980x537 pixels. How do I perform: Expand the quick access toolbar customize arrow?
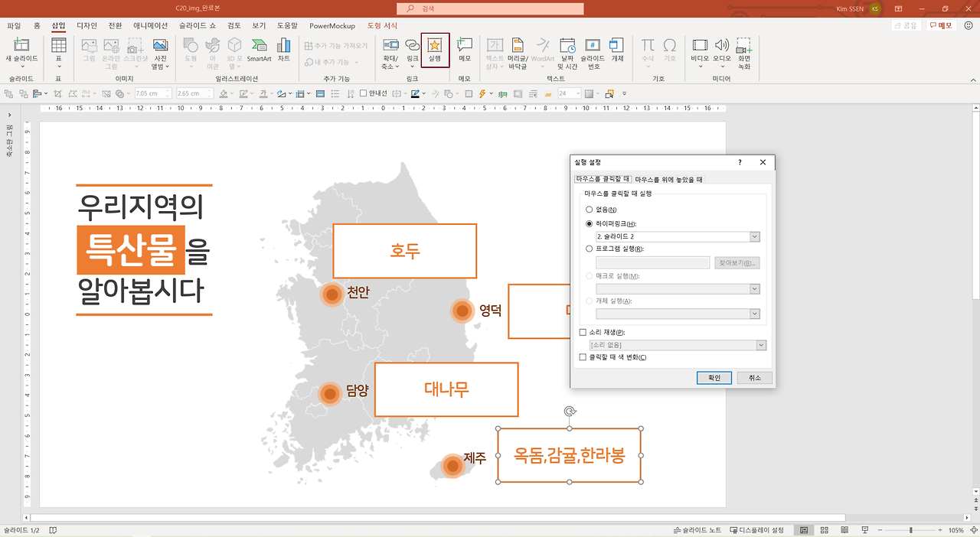coord(625,94)
